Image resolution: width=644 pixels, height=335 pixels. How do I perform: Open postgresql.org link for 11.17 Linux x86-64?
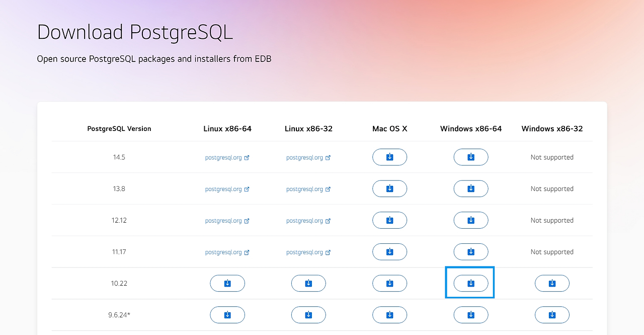tap(227, 252)
